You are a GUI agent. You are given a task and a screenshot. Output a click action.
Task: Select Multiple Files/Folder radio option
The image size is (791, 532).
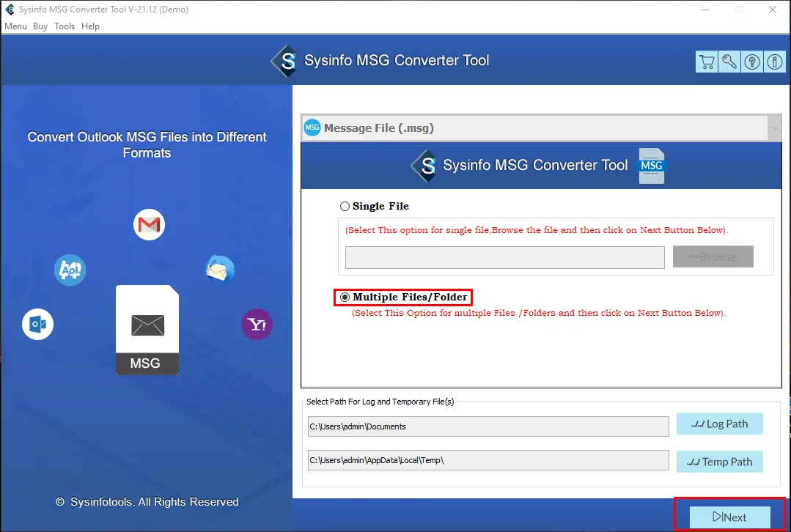pyautogui.click(x=345, y=298)
